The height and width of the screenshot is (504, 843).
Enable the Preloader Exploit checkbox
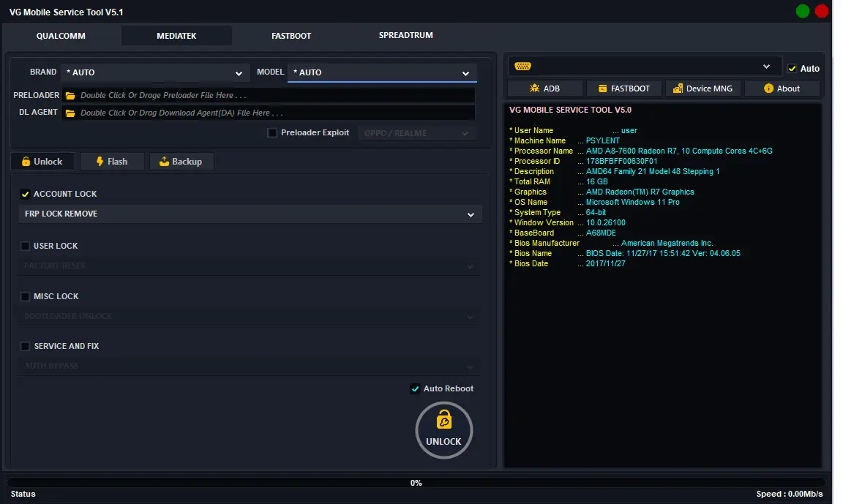point(272,132)
